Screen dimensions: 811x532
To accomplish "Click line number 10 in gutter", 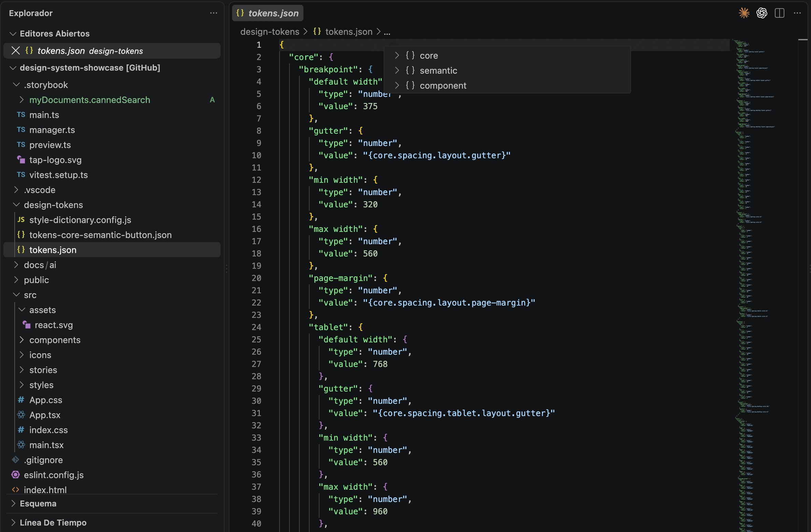I will coord(256,155).
